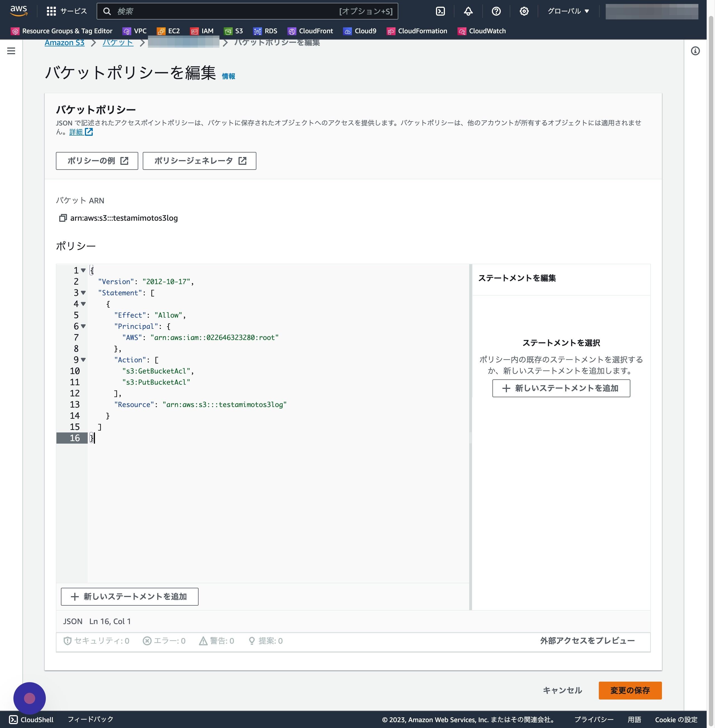Click the ポリシージェネレータ button
715x728 pixels.
click(199, 161)
